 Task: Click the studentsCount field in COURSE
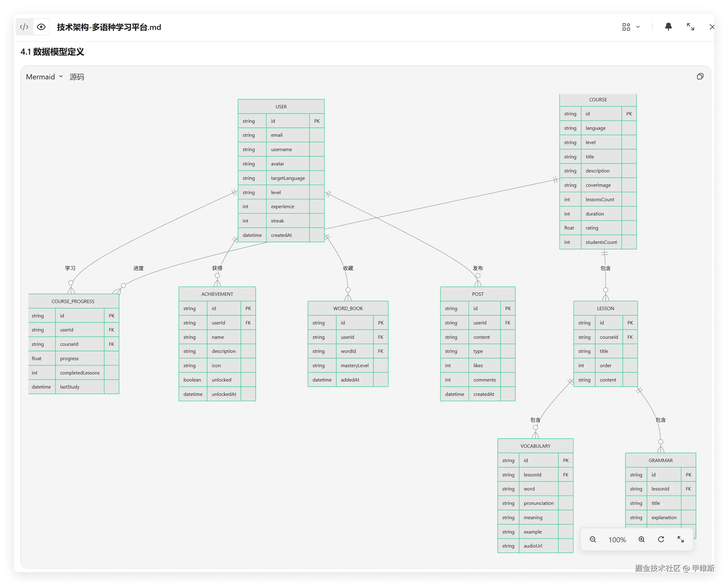pyautogui.click(x=601, y=242)
